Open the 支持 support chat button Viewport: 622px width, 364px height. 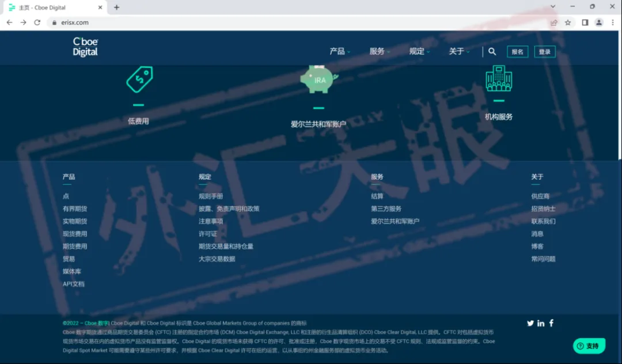pyautogui.click(x=589, y=346)
